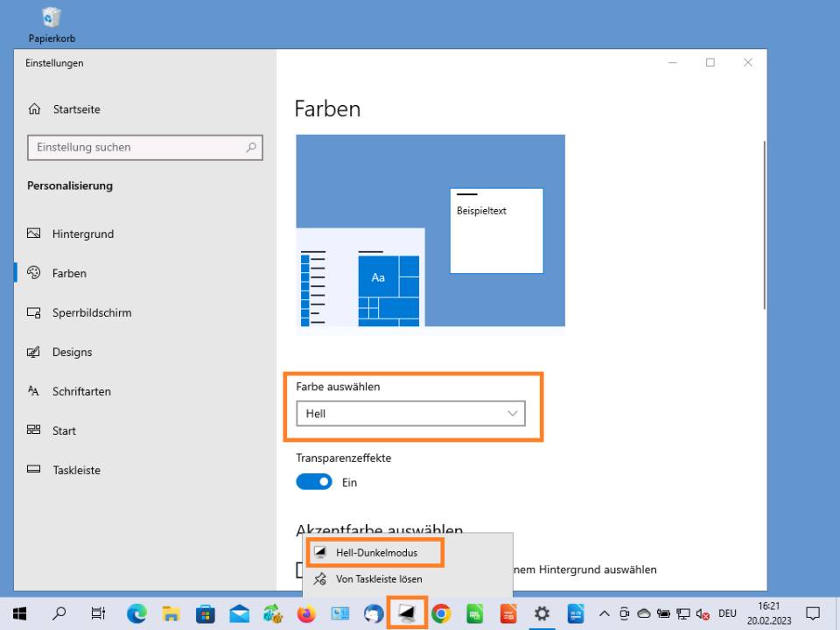Expand the Farbe auswählen dropdown
This screenshot has height=630, width=840.
point(410,413)
